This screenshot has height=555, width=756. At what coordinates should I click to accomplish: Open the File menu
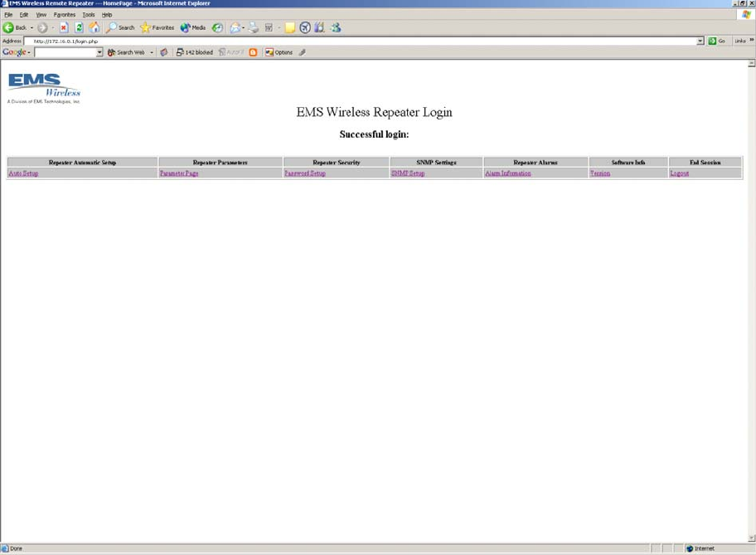(x=8, y=15)
